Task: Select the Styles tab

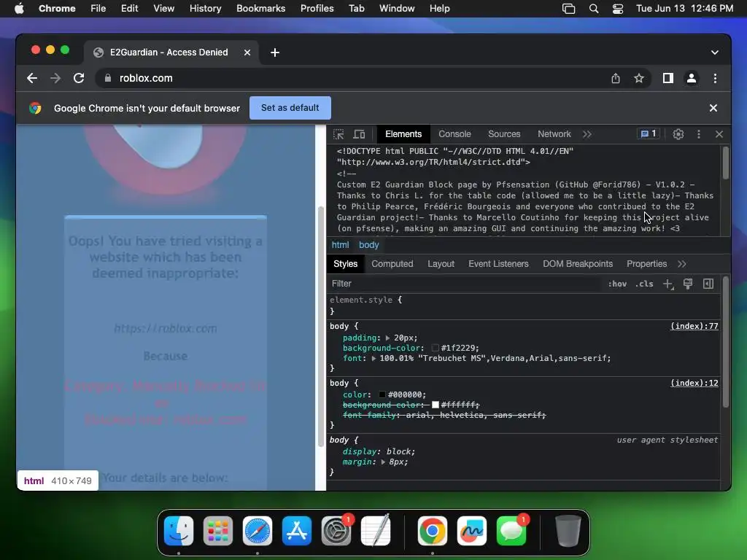Action: click(345, 264)
